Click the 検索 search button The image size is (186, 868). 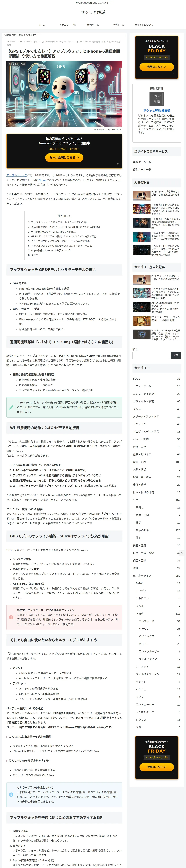point(176,355)
